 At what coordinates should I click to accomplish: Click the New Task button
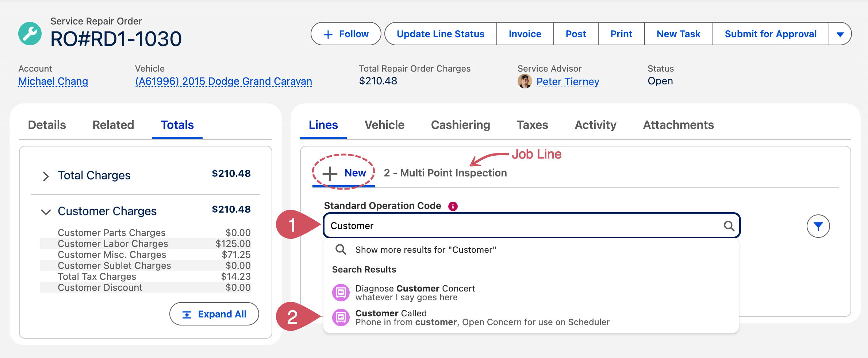click(679, 34)
